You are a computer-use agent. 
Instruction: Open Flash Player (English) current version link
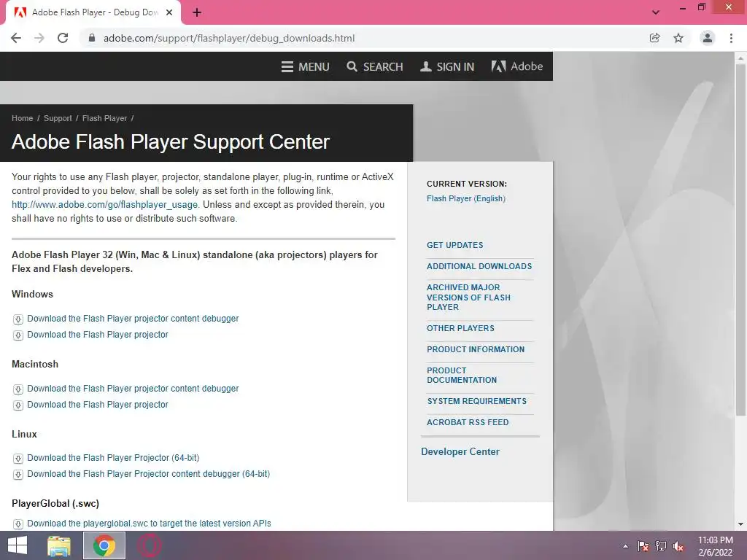point(466,198)
